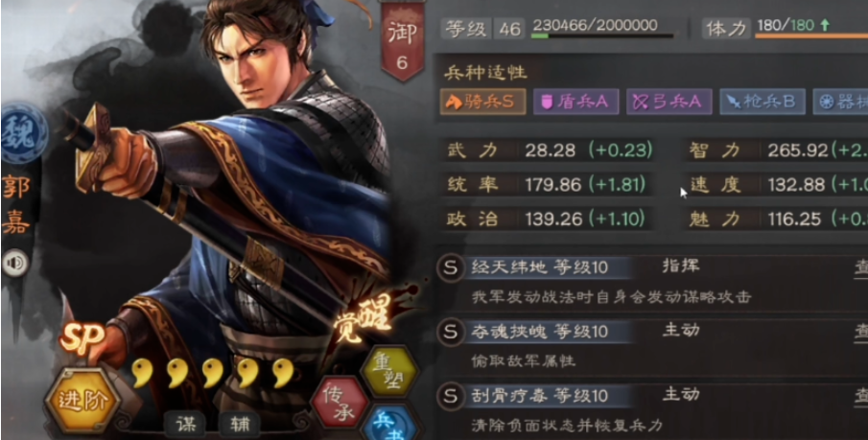Expand the 夺魂挟魄 skill entry
868x440 pixels.
click(652, 346)
